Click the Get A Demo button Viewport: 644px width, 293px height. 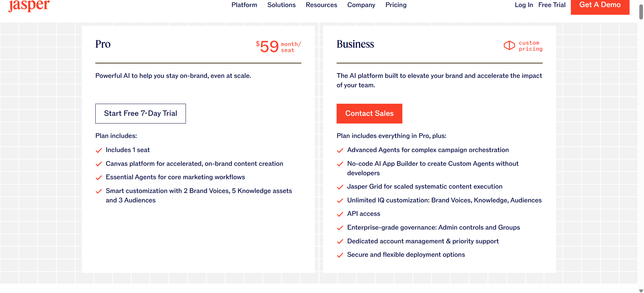click(600, 5)
